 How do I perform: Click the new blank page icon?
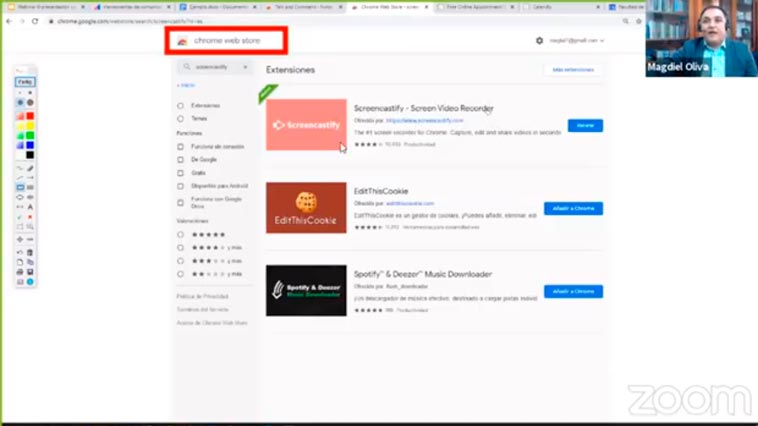click(20, 262)
